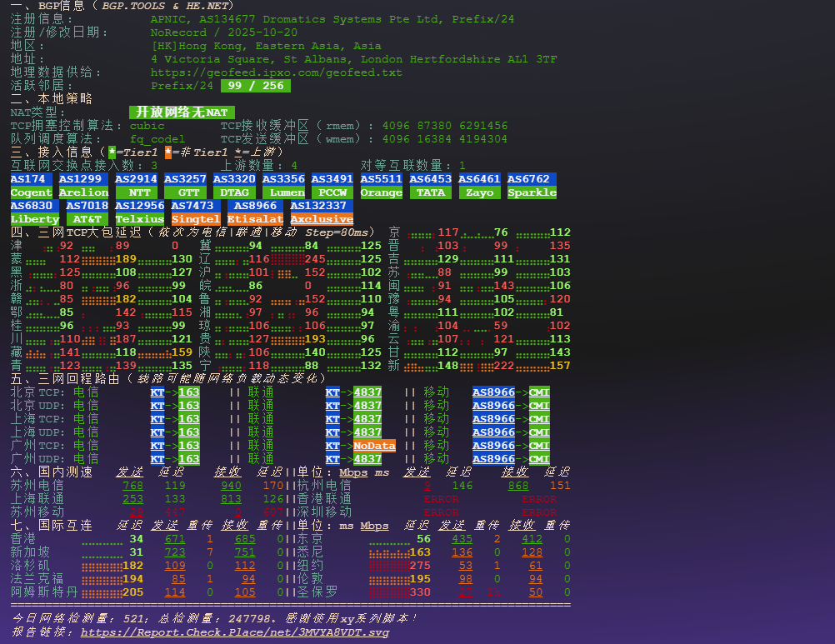The width and height of the screenshot is (835, 644).
Task: Select the PCCW AS3491 peer badge
Action: [332, 185]
